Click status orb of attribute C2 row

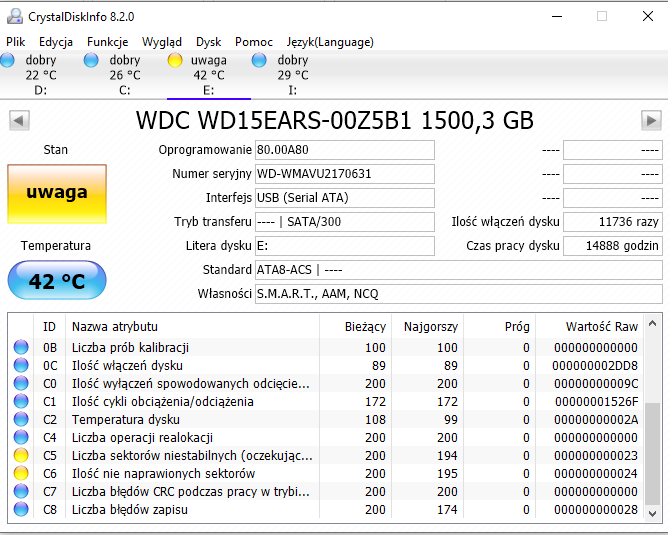click(21, 419)
